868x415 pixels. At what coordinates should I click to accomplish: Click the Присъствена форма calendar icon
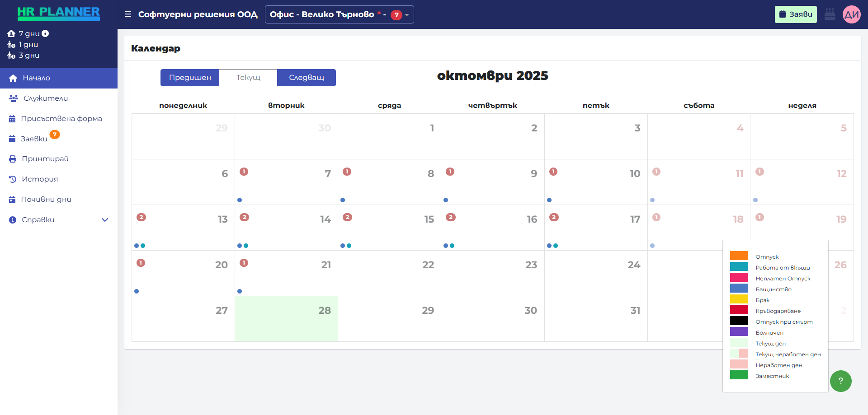[x=12, y=118]
